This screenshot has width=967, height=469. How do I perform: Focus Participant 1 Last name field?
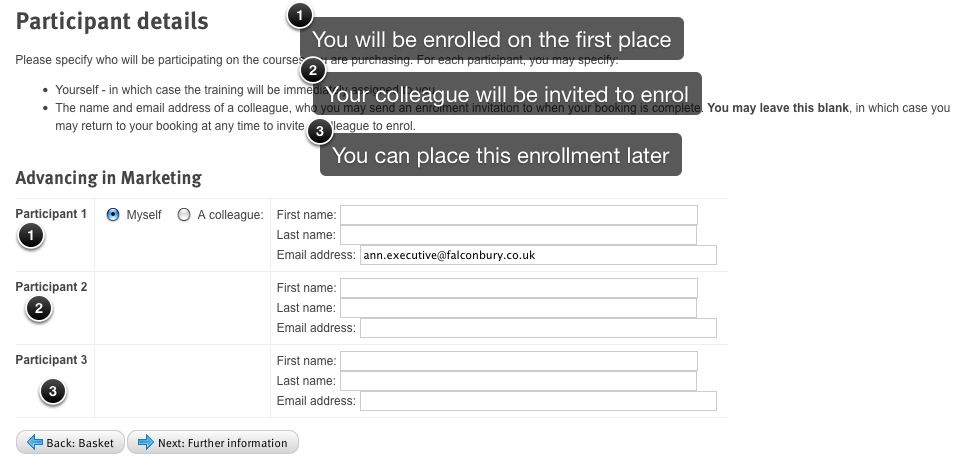[x=519, y=235]
